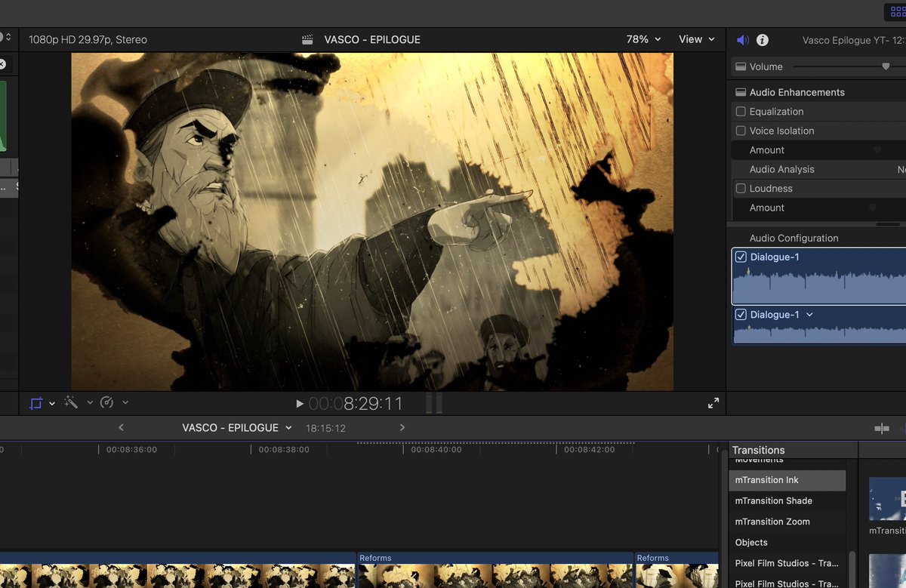Click the Volume section icon

point(741,66)
